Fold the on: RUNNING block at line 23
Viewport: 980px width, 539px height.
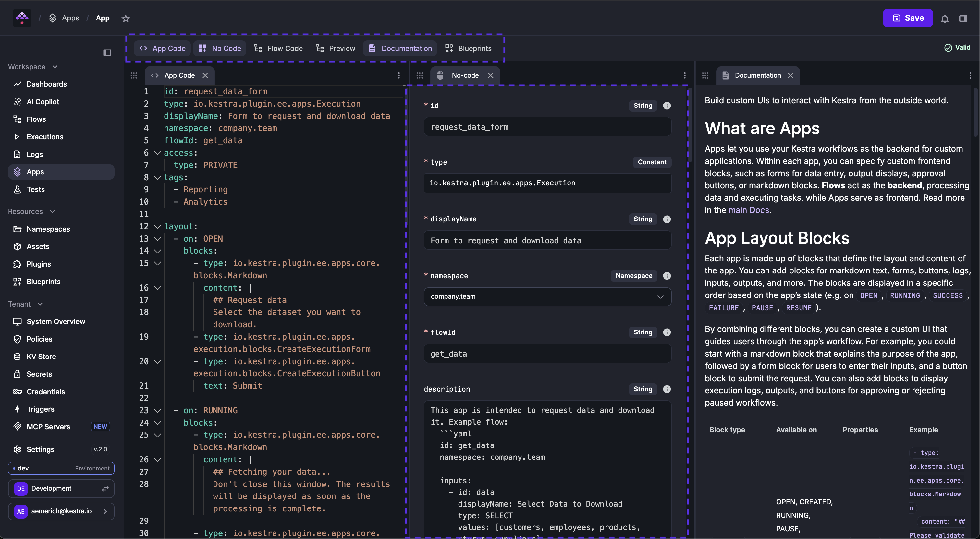click(x=157, y=411)
